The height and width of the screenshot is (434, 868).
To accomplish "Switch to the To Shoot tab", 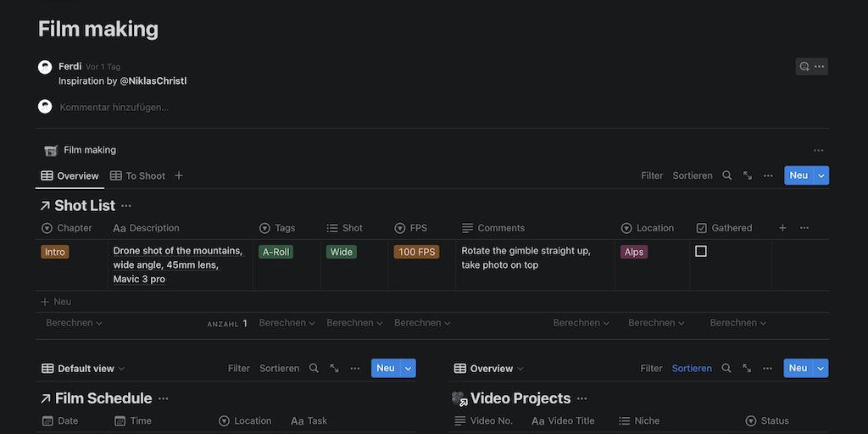I will click(138, 175).
